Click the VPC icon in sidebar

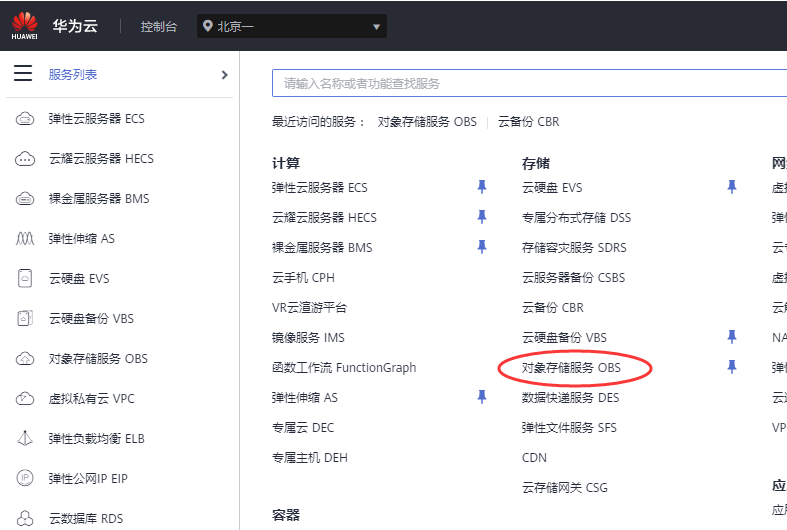click(25, 399)
